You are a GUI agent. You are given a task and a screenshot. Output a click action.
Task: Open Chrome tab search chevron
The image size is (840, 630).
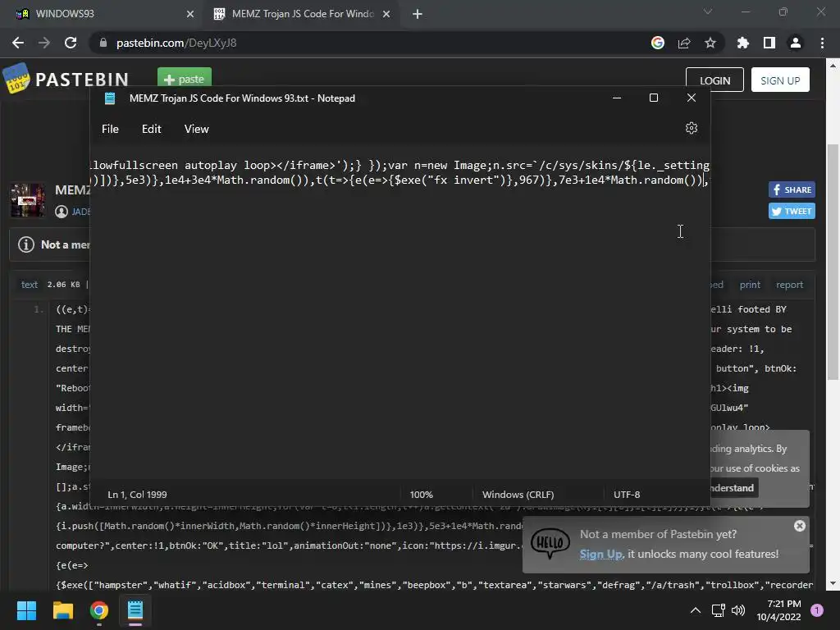(x=708, y=11)
